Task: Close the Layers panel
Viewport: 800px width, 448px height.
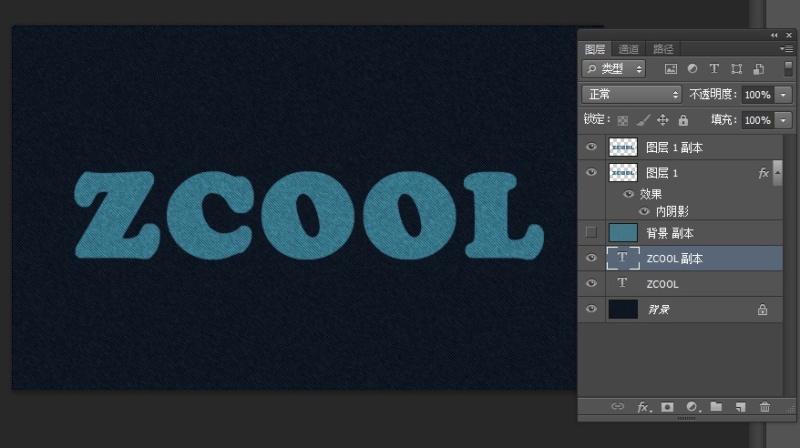Action: [789, 35]
